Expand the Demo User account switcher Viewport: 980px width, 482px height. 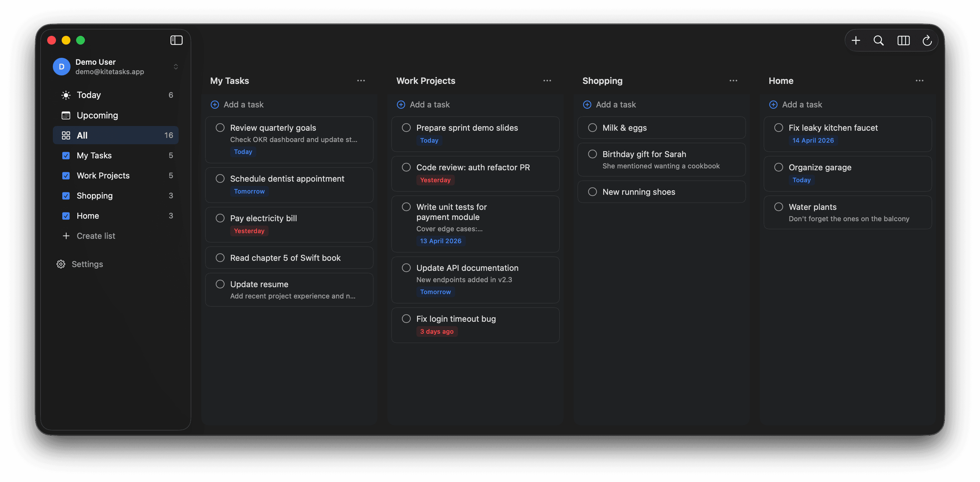[x=176, y=67]
